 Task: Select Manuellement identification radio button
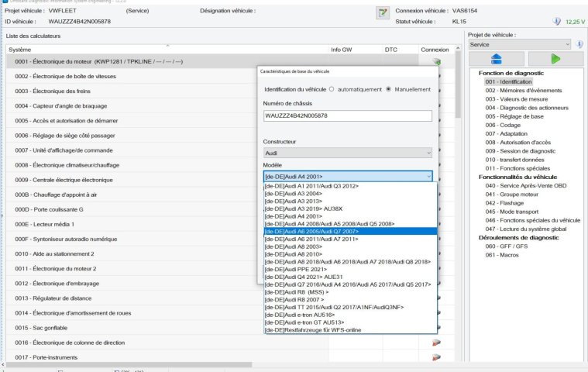388,89
